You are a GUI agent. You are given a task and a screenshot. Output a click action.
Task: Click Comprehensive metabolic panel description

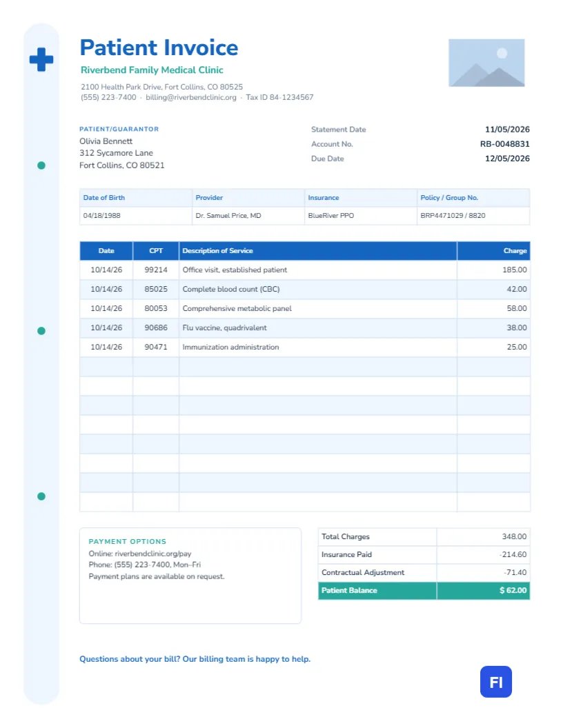pyautogui.click(x=237, y=308)
